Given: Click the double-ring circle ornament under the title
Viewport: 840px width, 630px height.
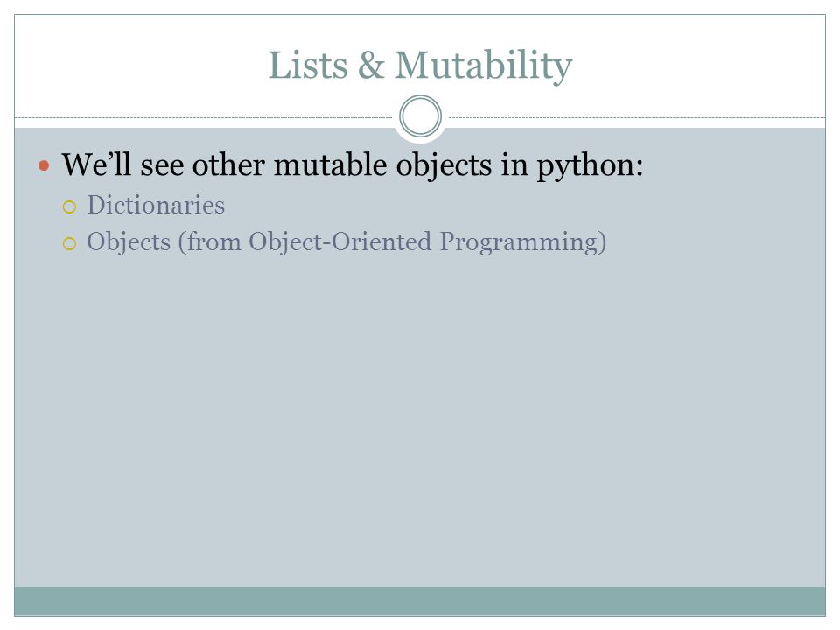Looking at the screenshot, I should (421, 116).
